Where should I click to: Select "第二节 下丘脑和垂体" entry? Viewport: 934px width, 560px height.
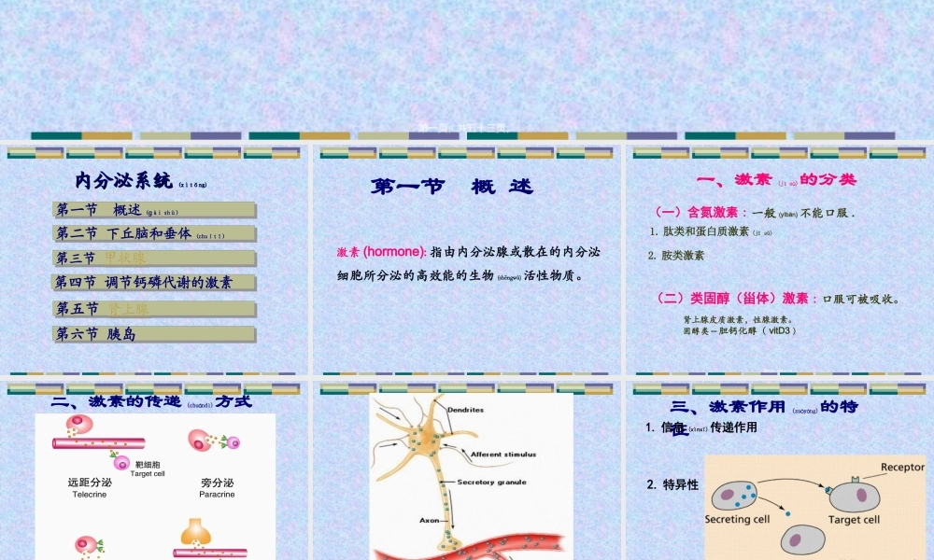153,233
